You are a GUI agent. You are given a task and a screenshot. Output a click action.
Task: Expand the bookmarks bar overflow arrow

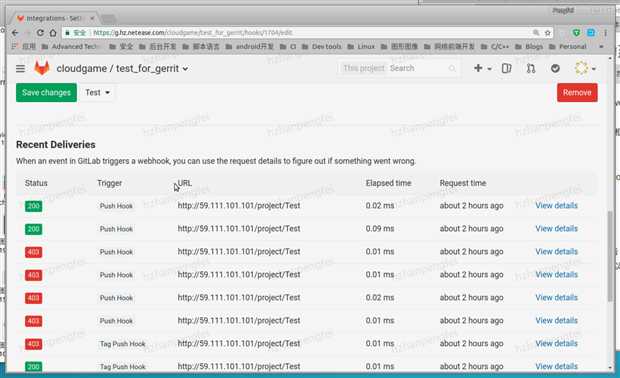coord(601,47)
